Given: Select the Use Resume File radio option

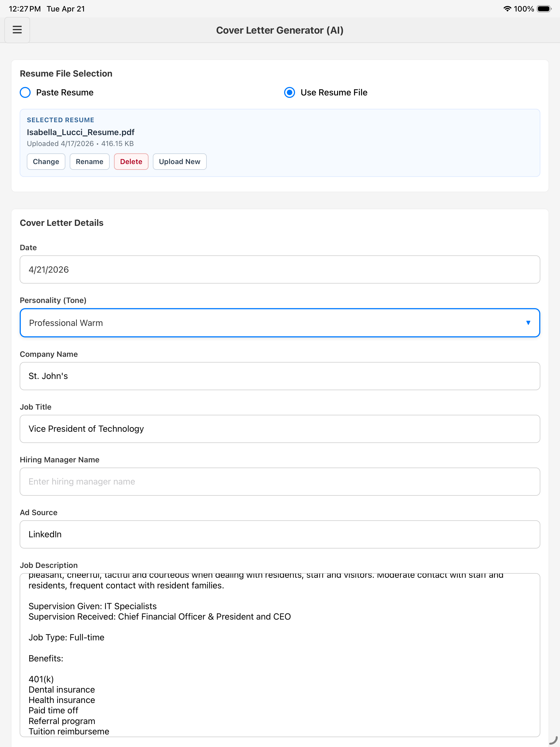Looking at the screenshot, I should tap(326, 92).
